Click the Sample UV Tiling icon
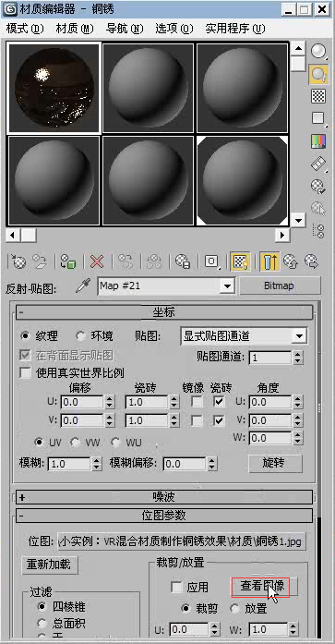 [x=318, y=118]
